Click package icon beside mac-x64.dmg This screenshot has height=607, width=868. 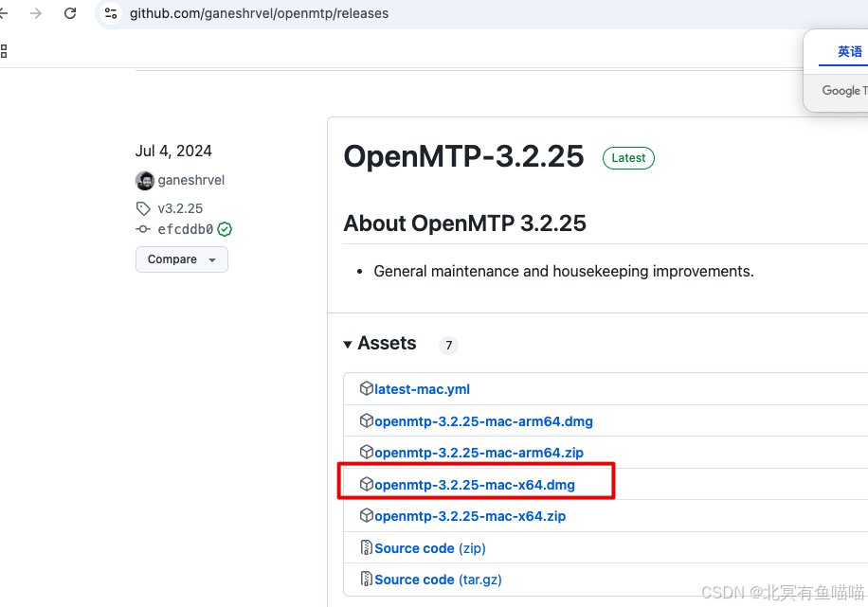367,484
